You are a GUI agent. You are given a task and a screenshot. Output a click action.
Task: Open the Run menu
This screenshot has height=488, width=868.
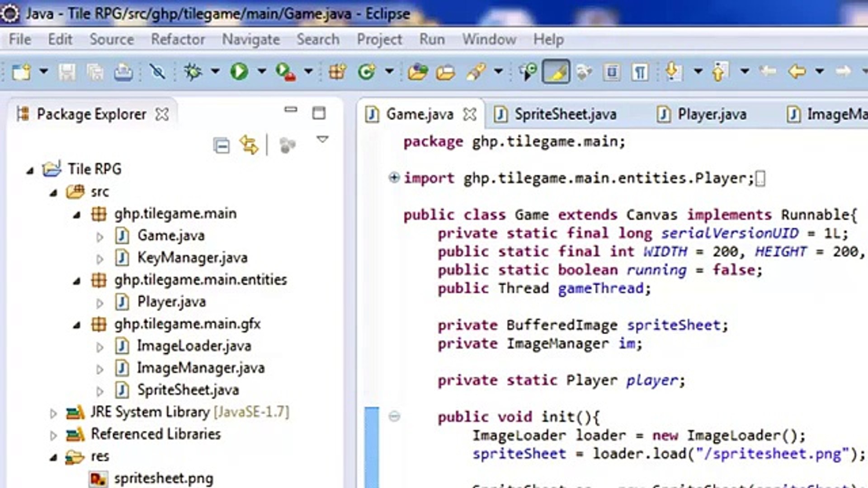tap(432, 39)
